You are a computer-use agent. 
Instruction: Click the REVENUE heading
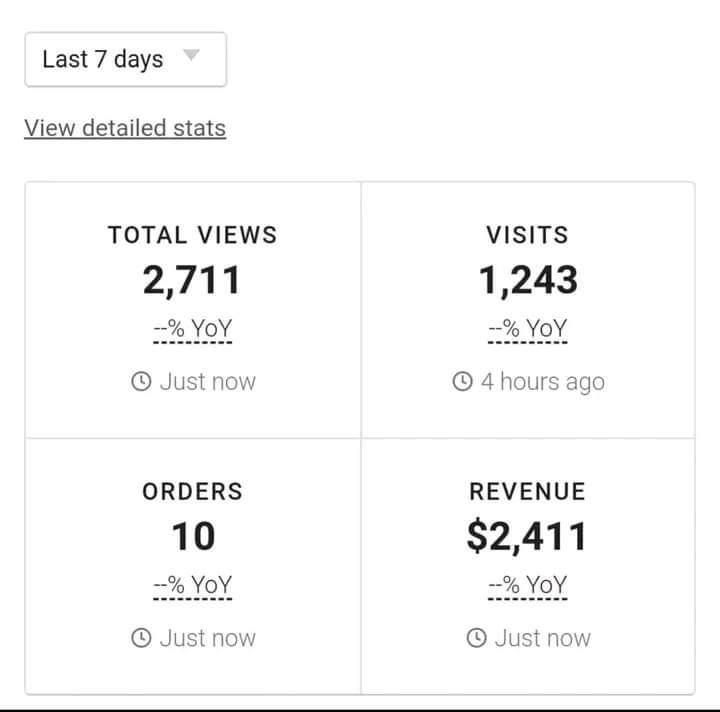click(527, 491)
